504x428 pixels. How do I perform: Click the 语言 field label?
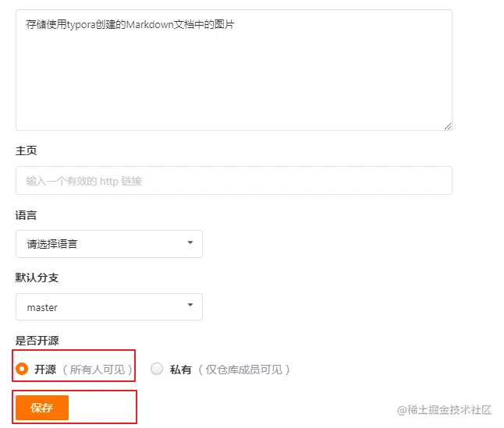click(x=26, y=215)
